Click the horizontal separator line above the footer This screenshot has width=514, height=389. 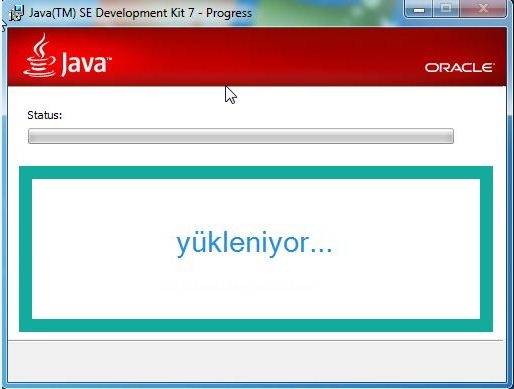pos(255,340)
